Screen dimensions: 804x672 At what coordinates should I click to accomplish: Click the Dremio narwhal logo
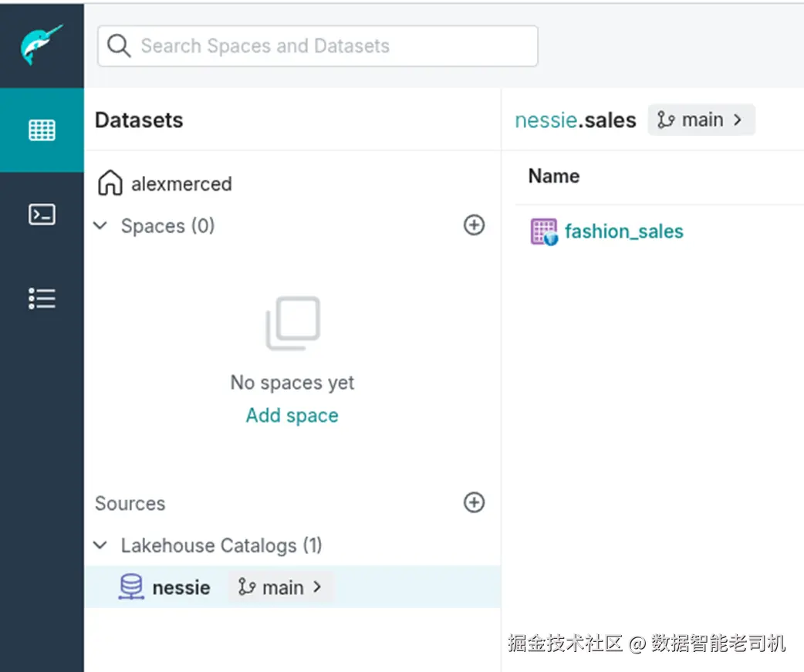[x=42, y=45]
